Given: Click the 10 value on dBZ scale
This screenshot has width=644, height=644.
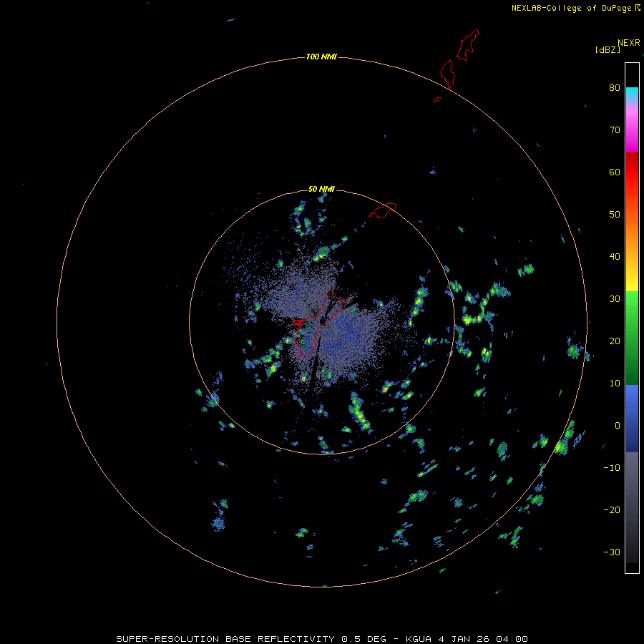Looking at the screenshot, I should pyautogui.click(x=615, y=384).
